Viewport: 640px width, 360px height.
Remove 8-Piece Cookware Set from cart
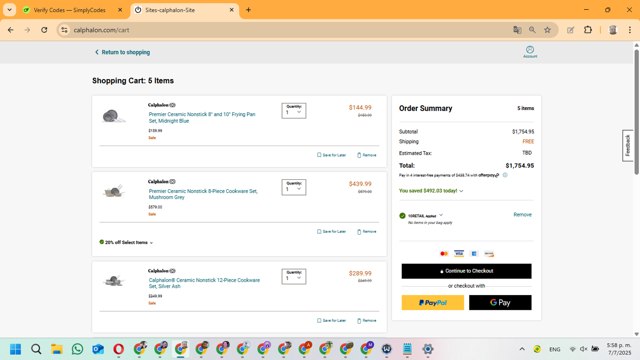tap(367, 231)
